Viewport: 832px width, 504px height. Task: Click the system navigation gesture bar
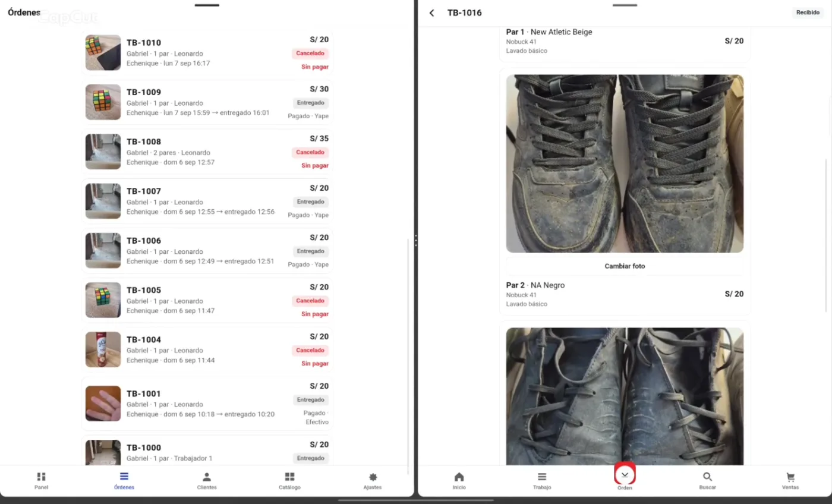coord(416,500)
